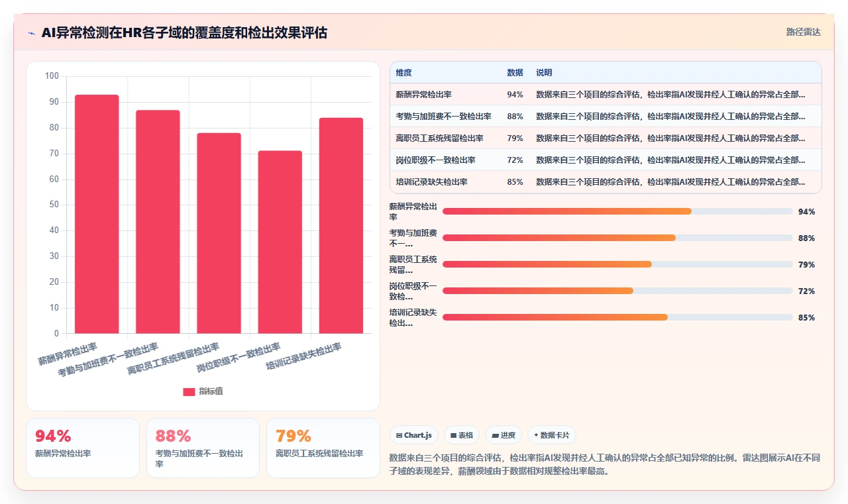The width and height of the screenshot is (848, 504).
Task: Click the 考勤与加班费 progress bar
Action: (617, 238)
